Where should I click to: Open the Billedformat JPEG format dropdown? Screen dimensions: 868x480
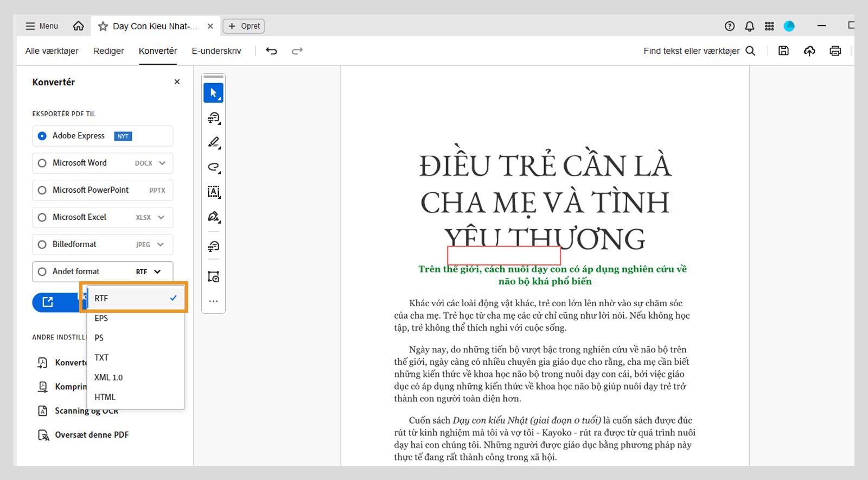(161, 244)
